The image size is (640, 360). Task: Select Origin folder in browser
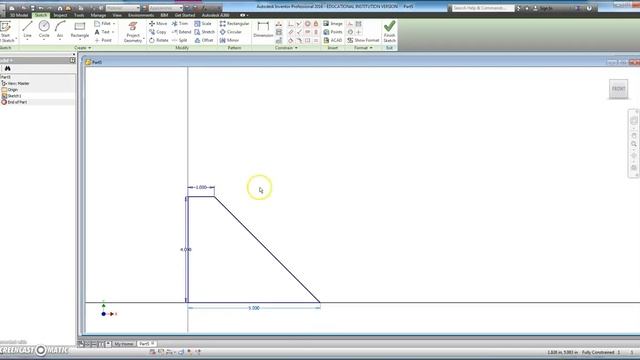click(x=10, y=89)
